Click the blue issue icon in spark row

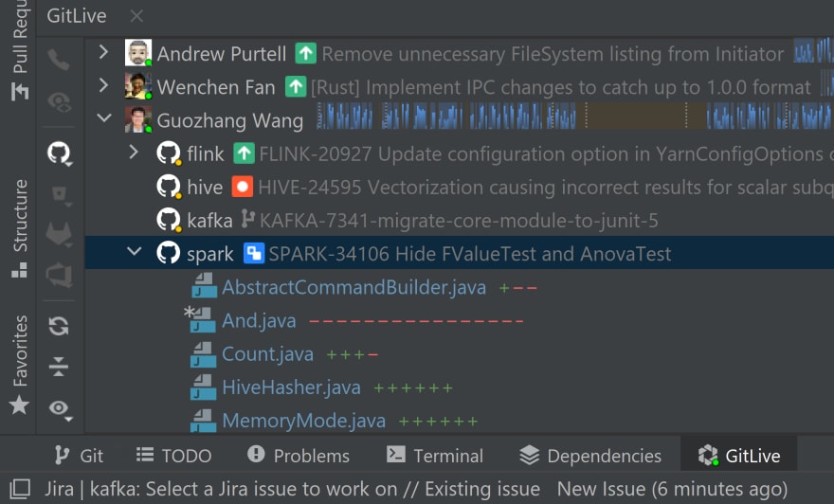(x=254, y=254)
